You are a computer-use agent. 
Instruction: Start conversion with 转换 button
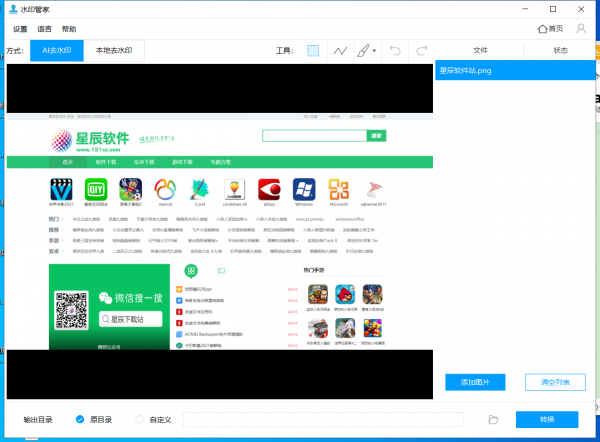click(x=547, y=419)
